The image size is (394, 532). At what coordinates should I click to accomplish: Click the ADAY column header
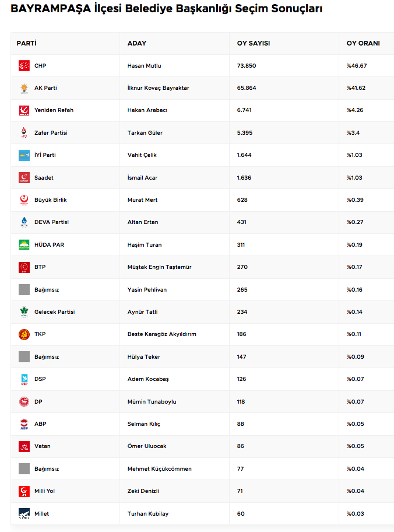[x=137, y=43]
